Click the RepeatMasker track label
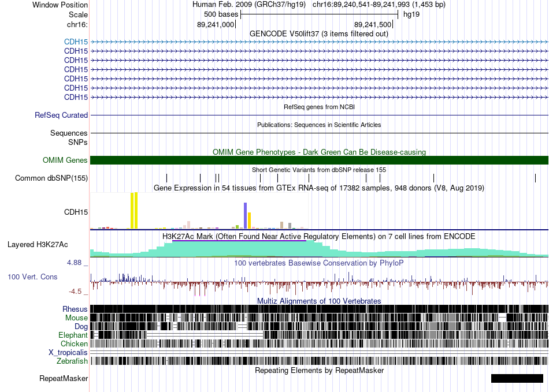 (64, 379)
